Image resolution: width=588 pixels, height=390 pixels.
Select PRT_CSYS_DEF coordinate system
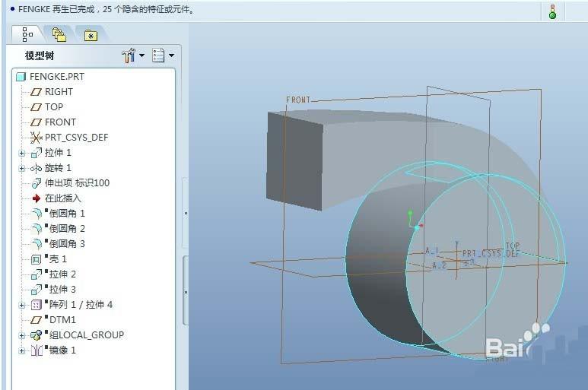pos(77,138)
